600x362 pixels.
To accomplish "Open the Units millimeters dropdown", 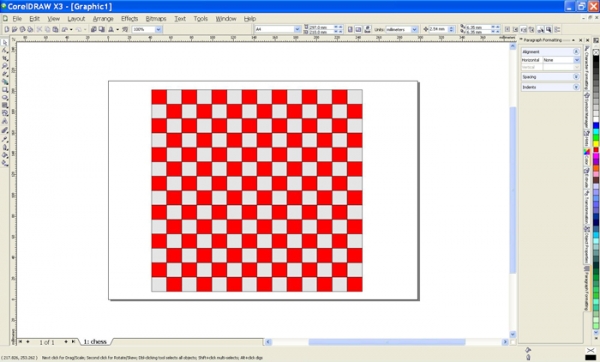I will [x=414, y=29].
